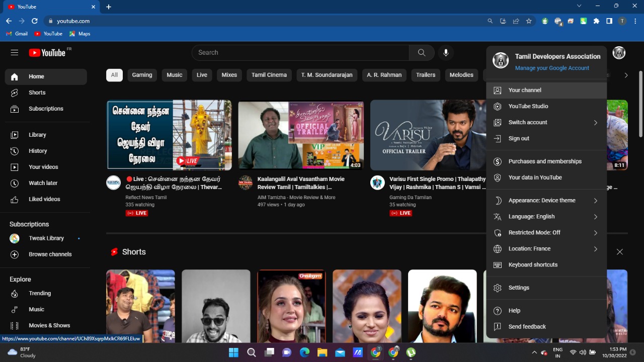This screenshot has width=644, height=362.
Task: Click the YouTube search input field
Action: point(300,52)
